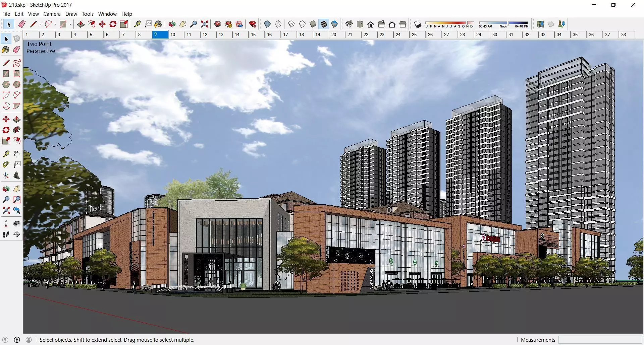
Task: Switch to scene tab 15
Action: pyautogui.click(x=257, y=34)
